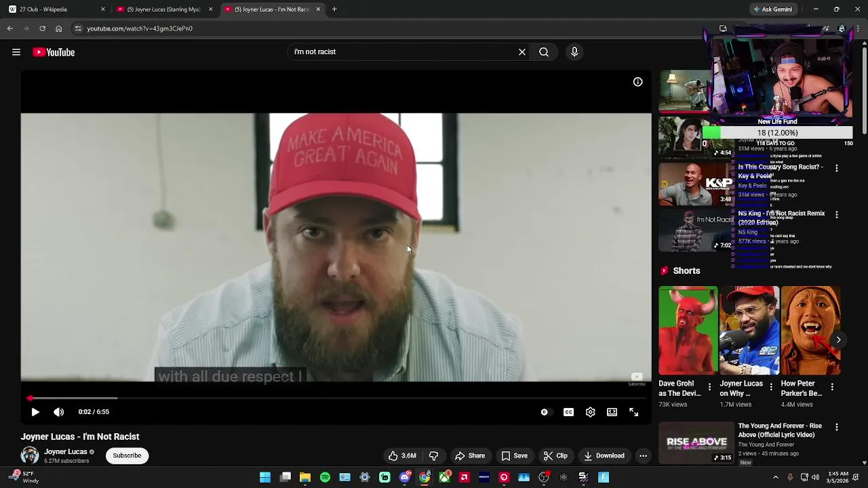The image size is (868, 488).
Task: Go to the browser home page
Action: [x=58, y=28]
